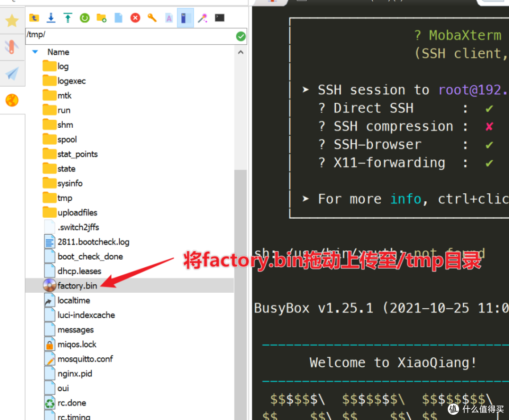509x420 pixels.
Task: Select the upload files icon
Action: point(67,17)
